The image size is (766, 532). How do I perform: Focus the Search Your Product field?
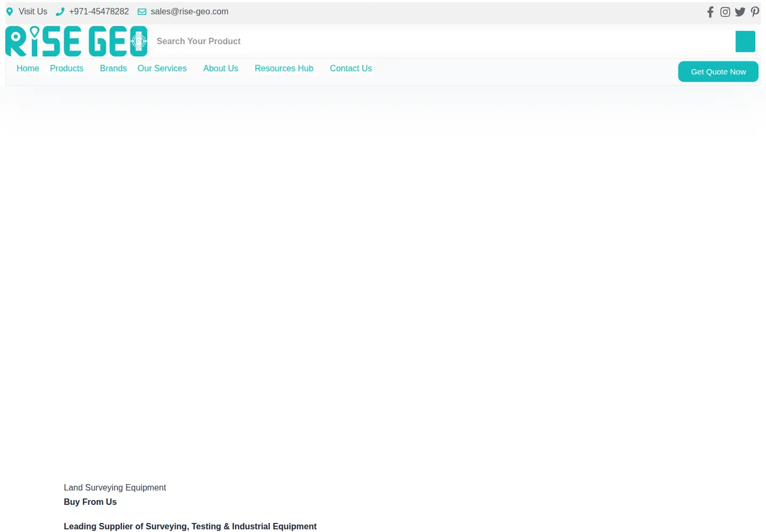[443, 41]
